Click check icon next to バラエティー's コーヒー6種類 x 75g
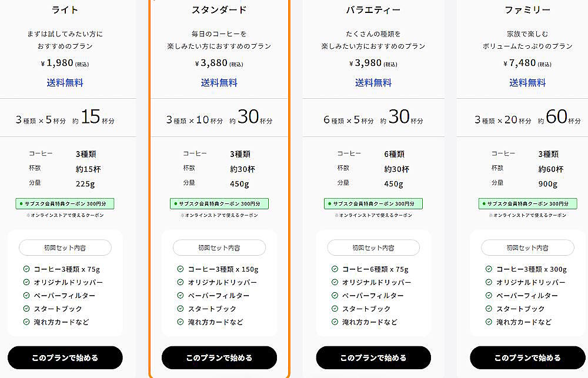The height and width of the screenshot is (378, 588). pyautogui.click(x=335, y=269)
